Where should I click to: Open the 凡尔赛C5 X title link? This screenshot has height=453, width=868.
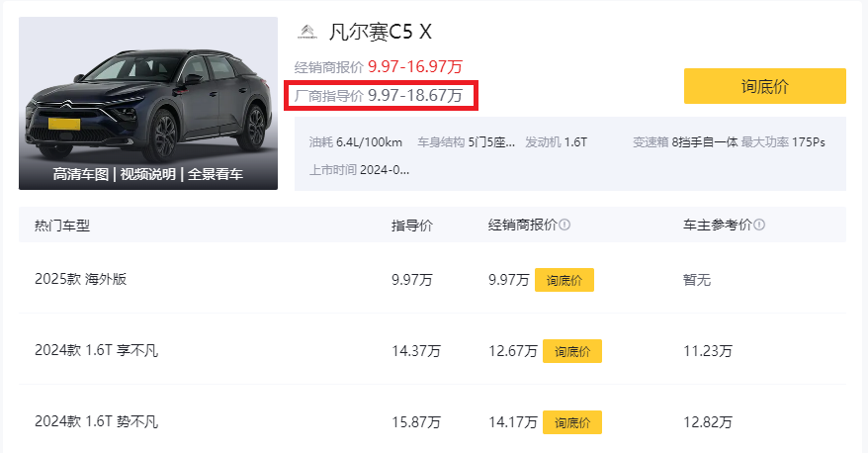click(x=381, y=32)
